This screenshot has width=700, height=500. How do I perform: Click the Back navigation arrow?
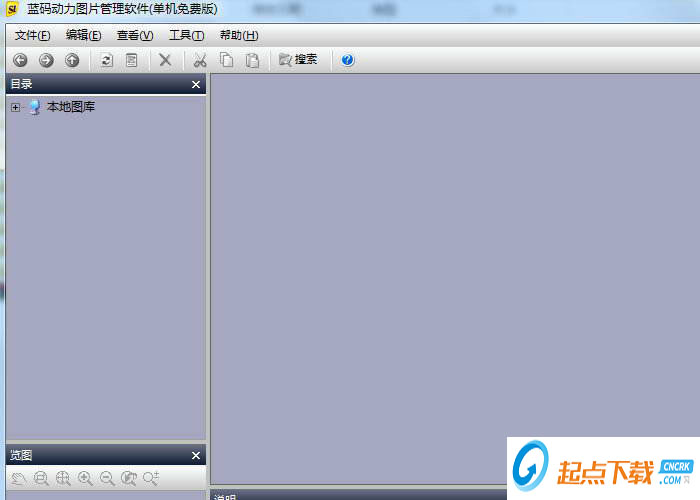(x=20, y=60)
